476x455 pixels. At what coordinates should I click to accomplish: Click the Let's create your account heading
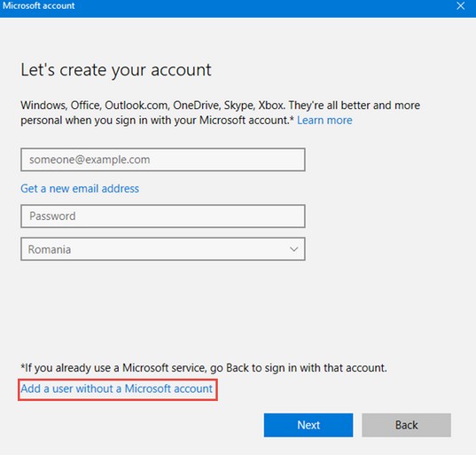click(x=115, y=70)
